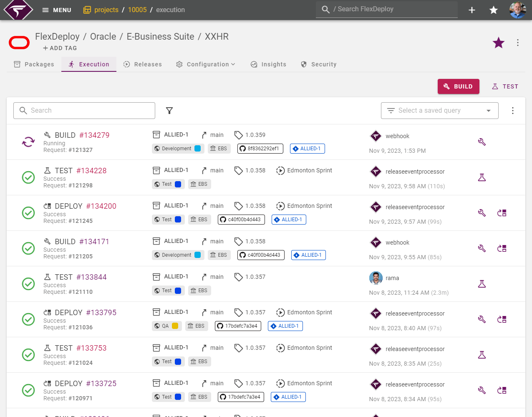This screenshot has height=417, width=532.
Task: Click rama user avatar
Action: (376, 278)
